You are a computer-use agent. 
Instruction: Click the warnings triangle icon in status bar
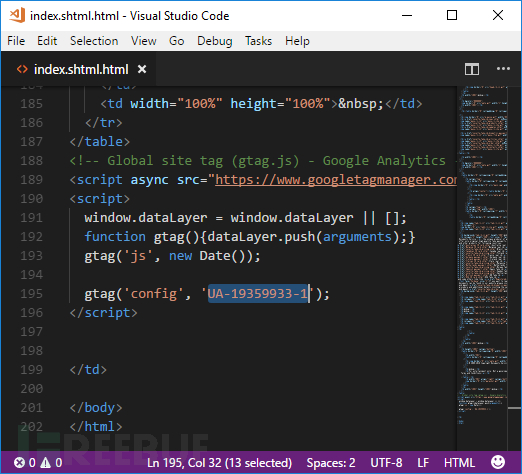[46, 463]
